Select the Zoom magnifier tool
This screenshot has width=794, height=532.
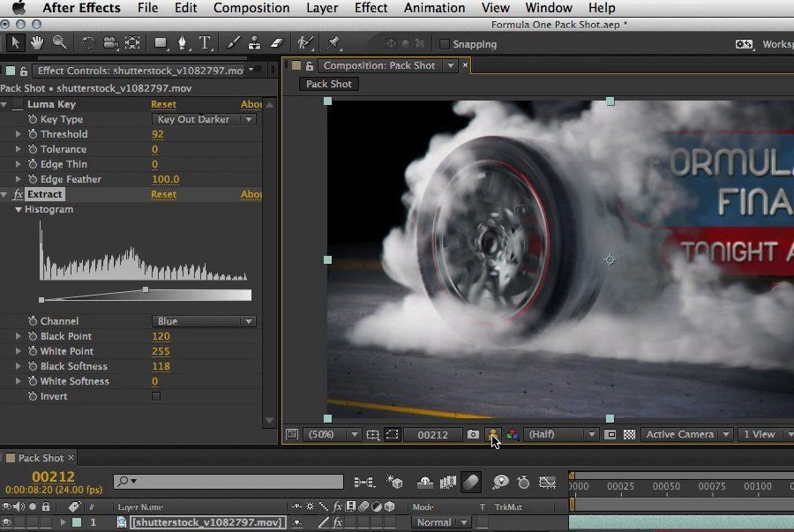pyautogui.click(x=59, y=42)
